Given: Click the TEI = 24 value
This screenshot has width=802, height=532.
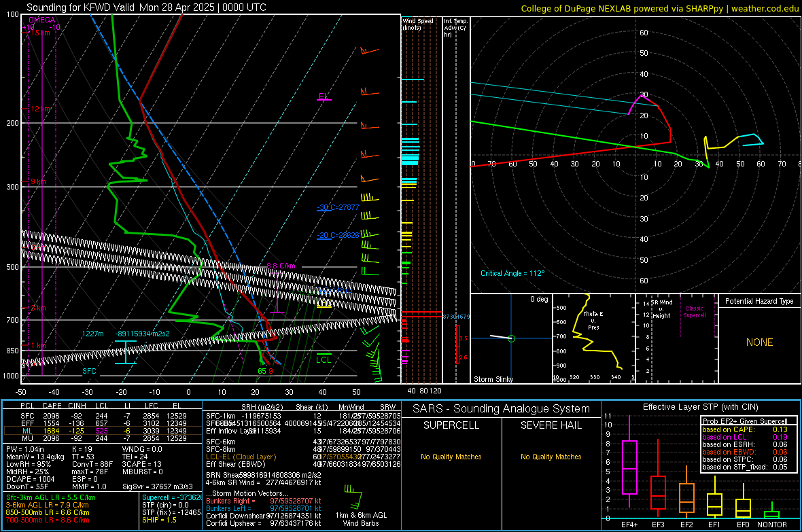Looking at the screenshot, I should [x=135, y=457].
